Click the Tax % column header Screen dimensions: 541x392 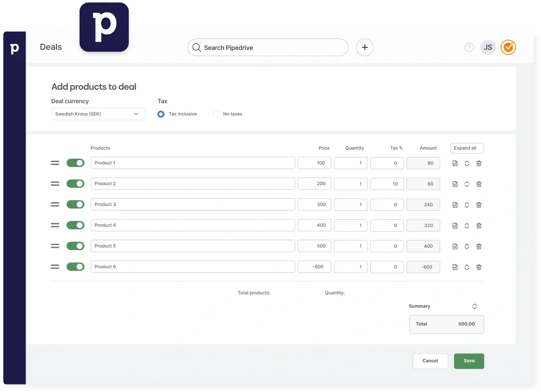click(396, 148)
